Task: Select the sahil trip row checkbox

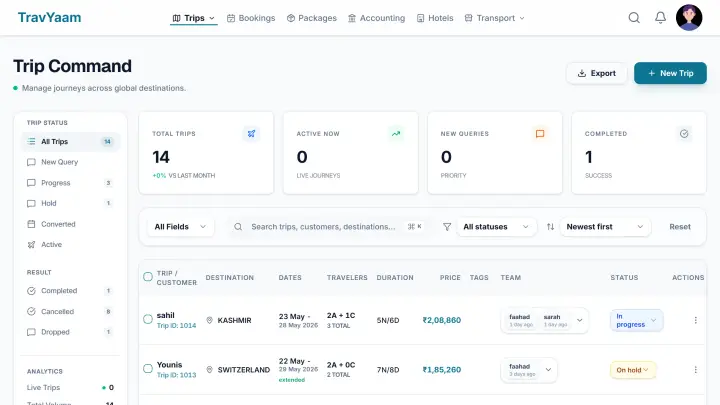Action: point(148,319)
